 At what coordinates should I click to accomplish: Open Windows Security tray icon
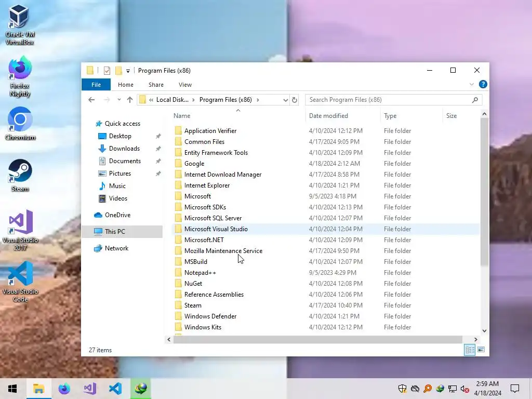point(402,389)
